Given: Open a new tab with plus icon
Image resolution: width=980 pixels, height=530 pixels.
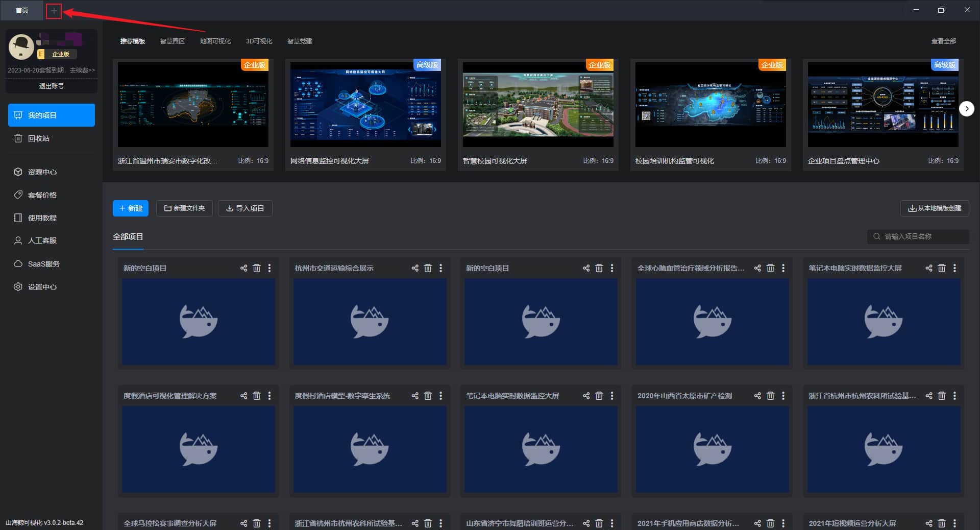Looking at the screenshot, I should tap(54, 11).
